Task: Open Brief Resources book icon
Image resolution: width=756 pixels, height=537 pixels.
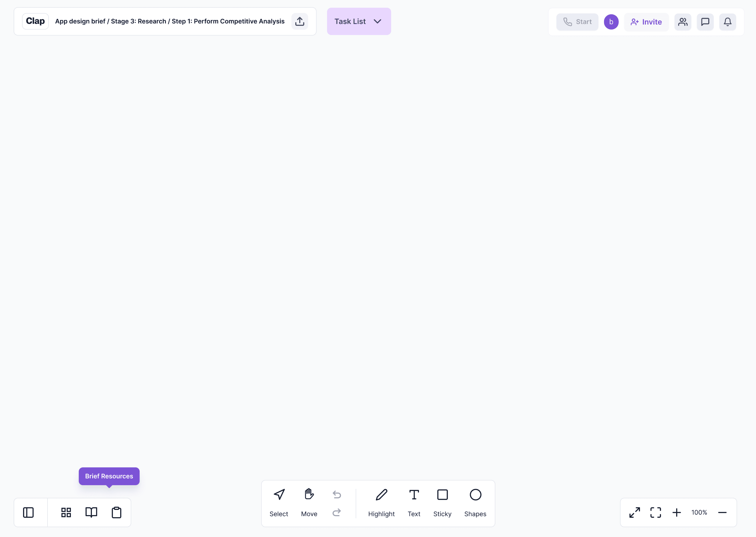Action: click(91, 512)
